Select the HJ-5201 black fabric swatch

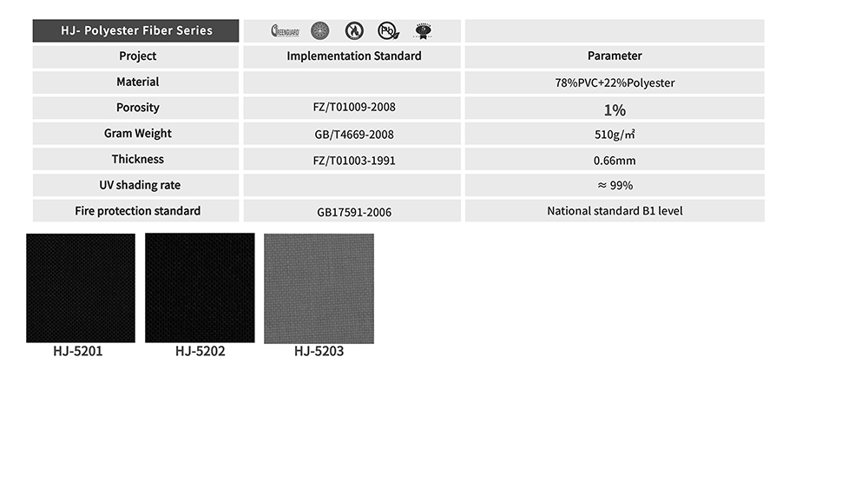81,288
